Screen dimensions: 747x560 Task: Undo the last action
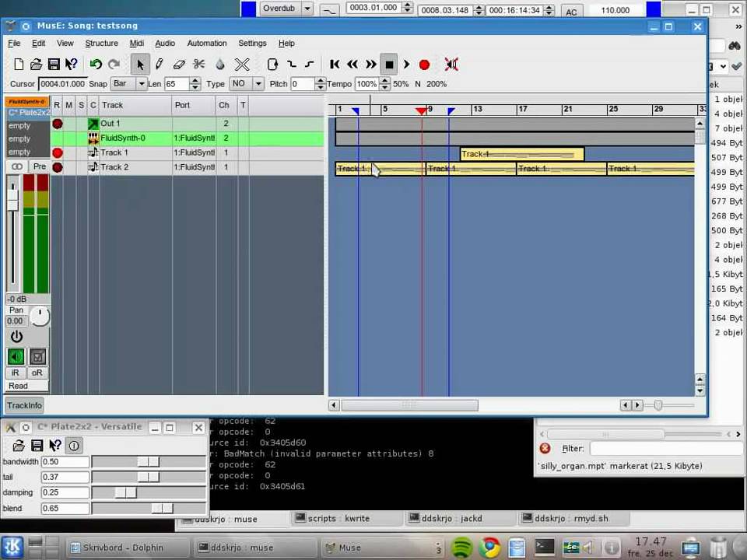[96, 65]
